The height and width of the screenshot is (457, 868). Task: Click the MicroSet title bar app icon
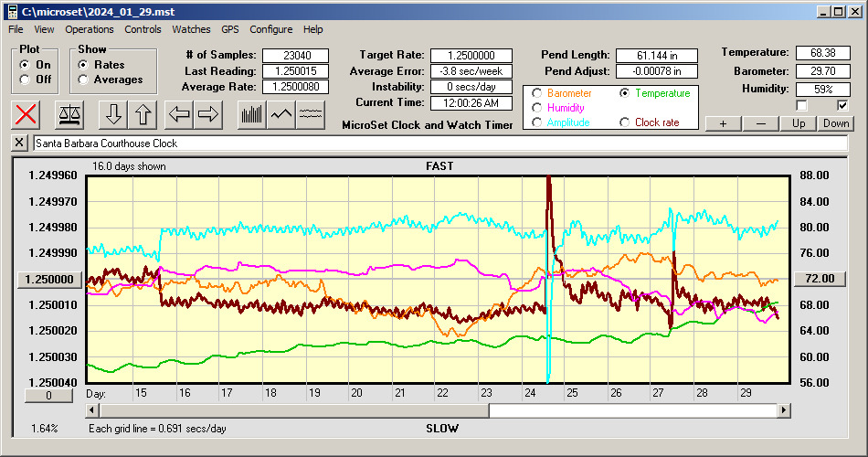12,12
